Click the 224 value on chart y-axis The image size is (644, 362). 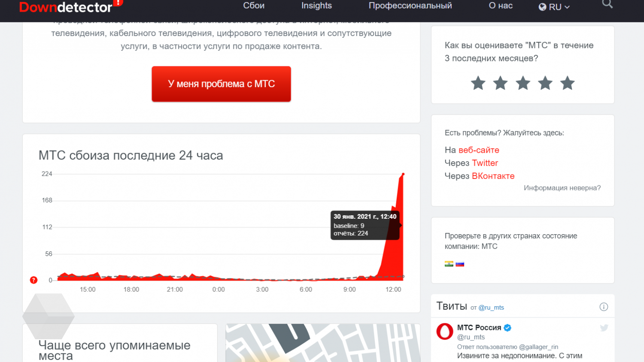pyautogui.click(x=47, y=174)
